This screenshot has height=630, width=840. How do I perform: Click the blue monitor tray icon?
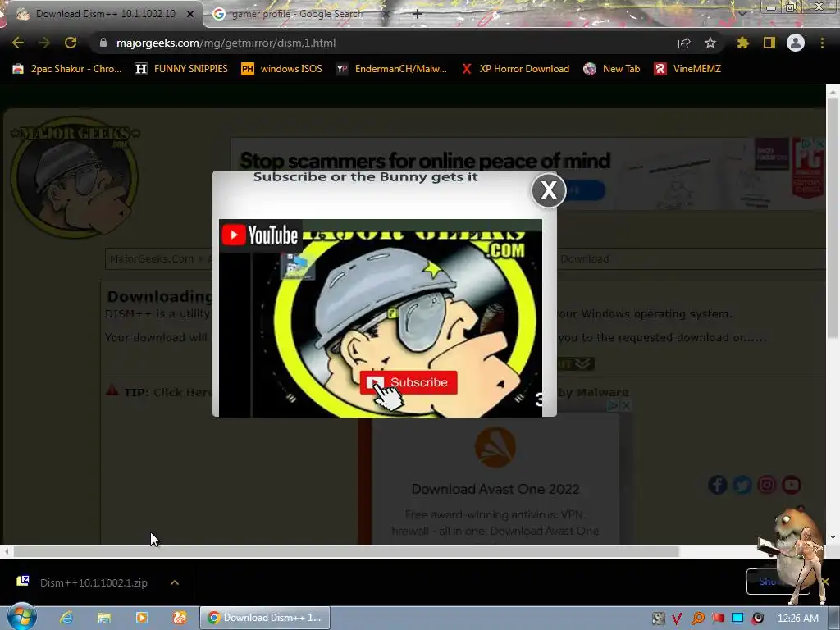tap(737, 618)
